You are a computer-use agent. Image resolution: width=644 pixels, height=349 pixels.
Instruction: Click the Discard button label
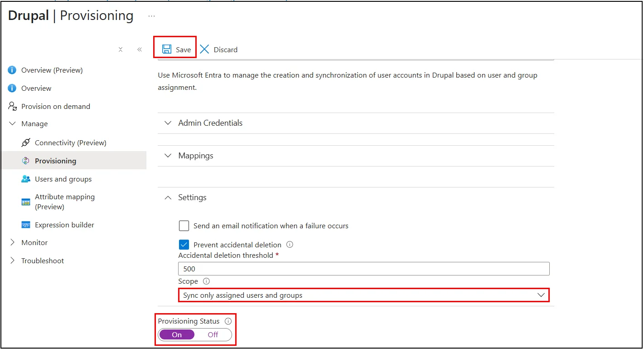point(226,49)
